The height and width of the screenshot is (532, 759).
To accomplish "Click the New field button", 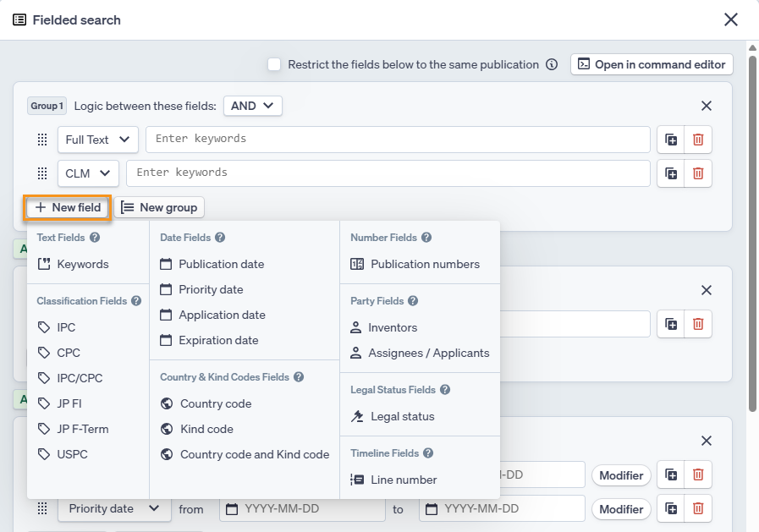I will point(68,207).
